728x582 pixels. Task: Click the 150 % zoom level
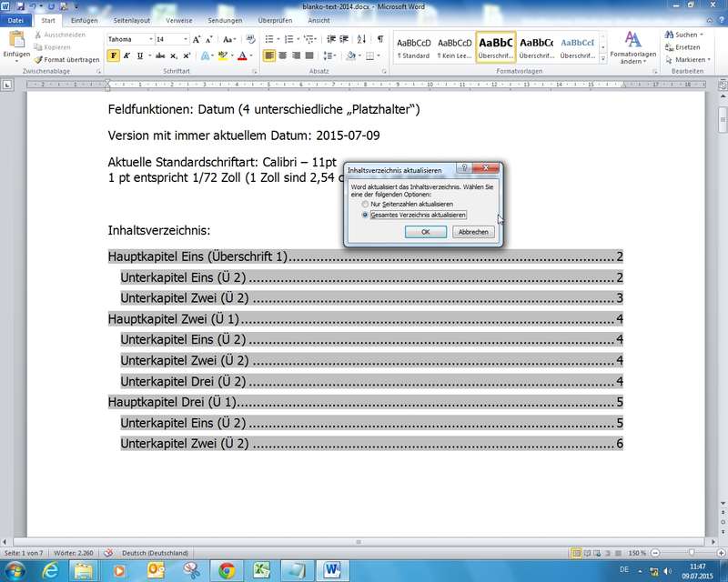pos(637,553)
